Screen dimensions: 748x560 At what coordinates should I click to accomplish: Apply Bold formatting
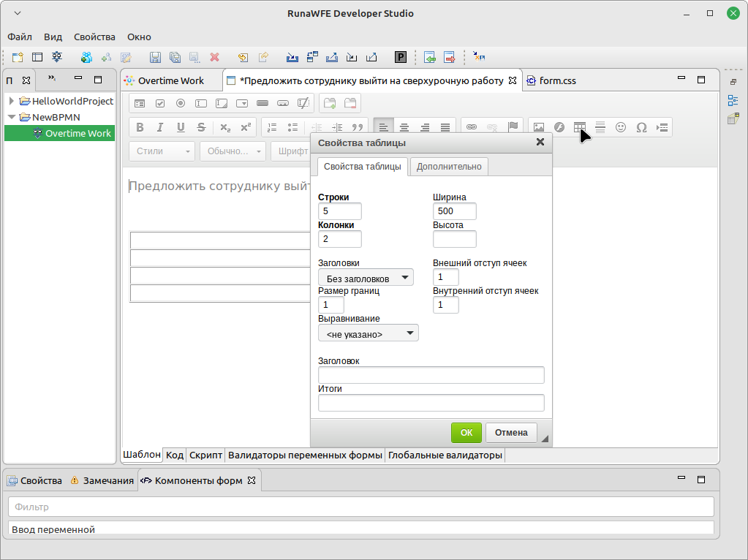[x=140, y=127]
